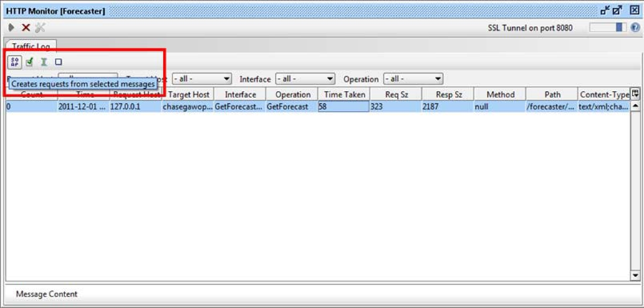Image resolution: width=644 pixels, height=308 pixels.
Task: Open the table column chooser icon
Action: tap(635, 94)
